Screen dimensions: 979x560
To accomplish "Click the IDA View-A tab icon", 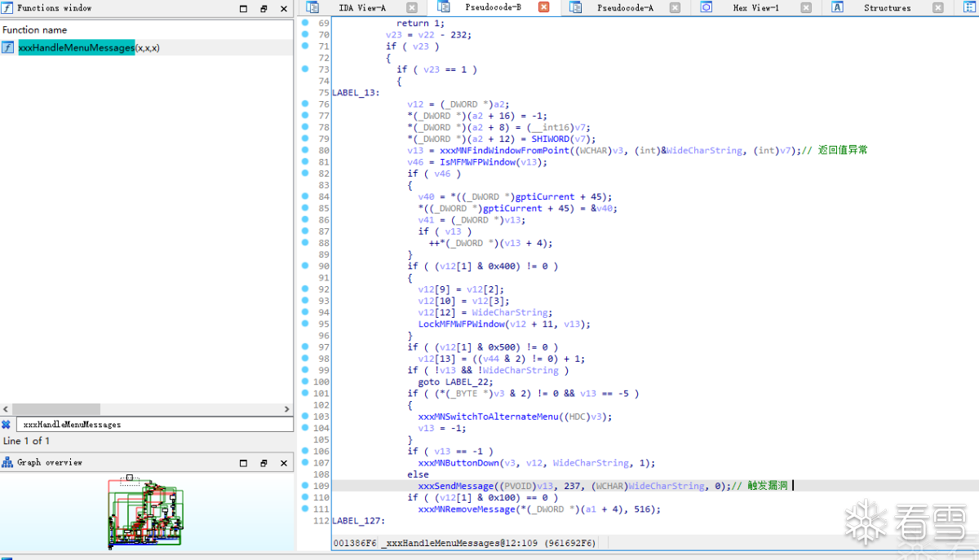I will (312, 7).
